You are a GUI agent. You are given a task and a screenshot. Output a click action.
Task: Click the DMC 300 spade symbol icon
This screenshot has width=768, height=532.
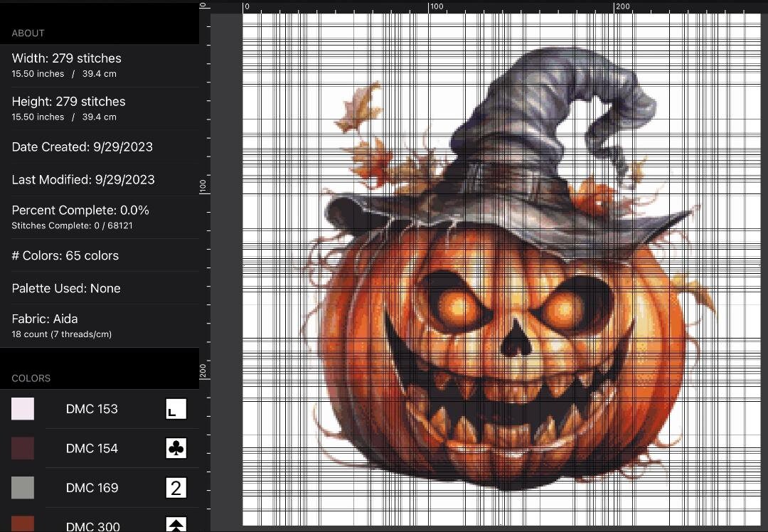click(x=176, y=525)
